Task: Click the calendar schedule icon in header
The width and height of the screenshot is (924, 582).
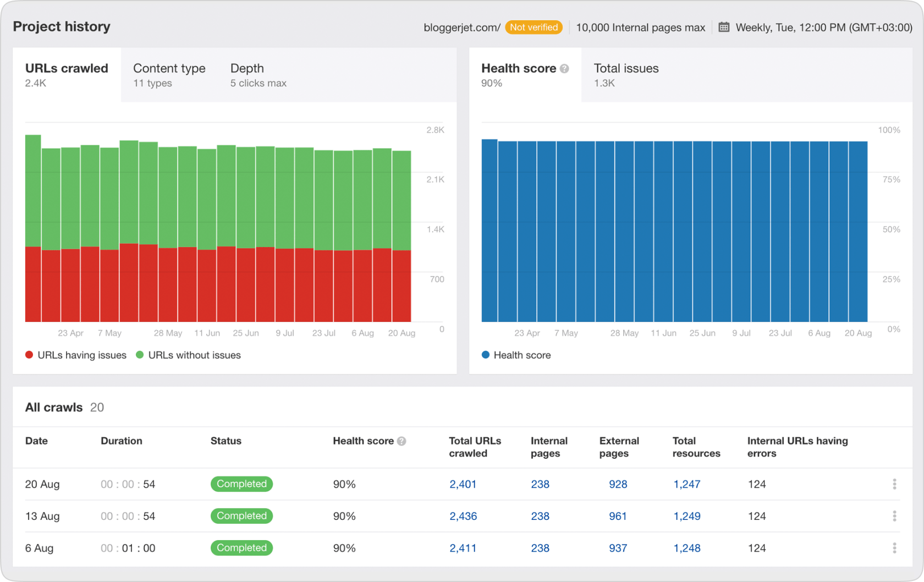Action: point(724,27)
